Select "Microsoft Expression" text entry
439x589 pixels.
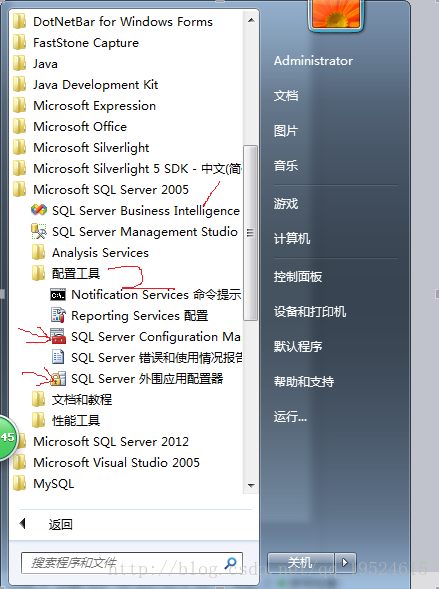(94, 106)
